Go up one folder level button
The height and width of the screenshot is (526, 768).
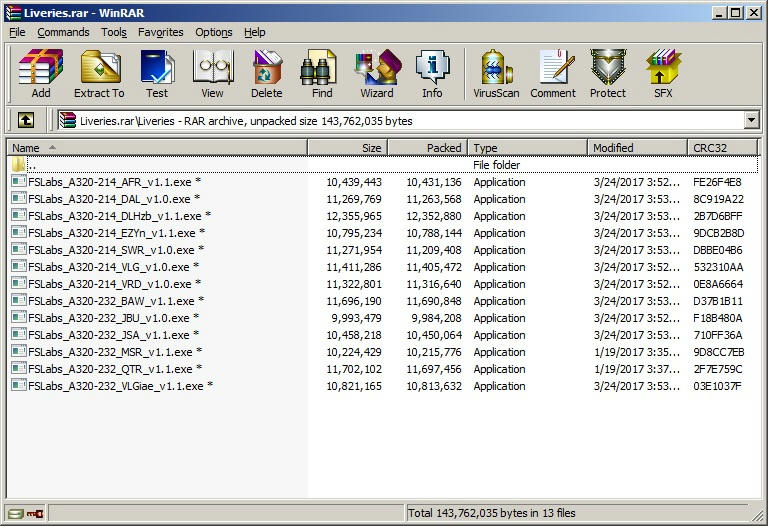click(26, 120)
